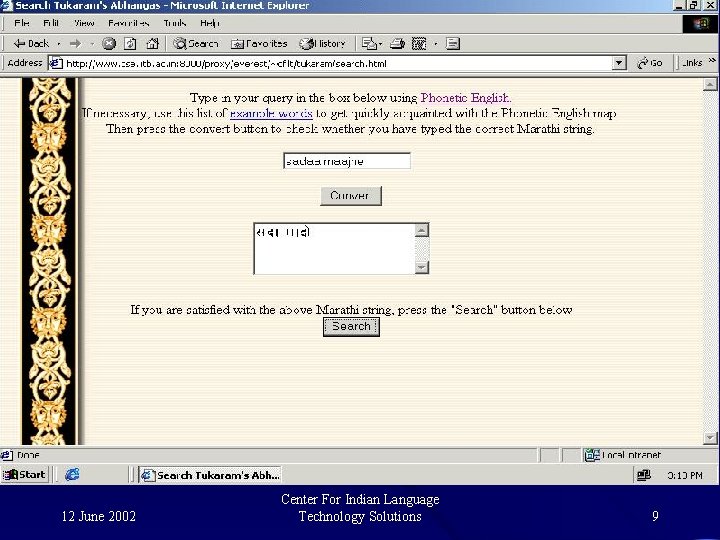Open the History toolbar pane
This screenshot has width=720, height=540.
[322, 44]
